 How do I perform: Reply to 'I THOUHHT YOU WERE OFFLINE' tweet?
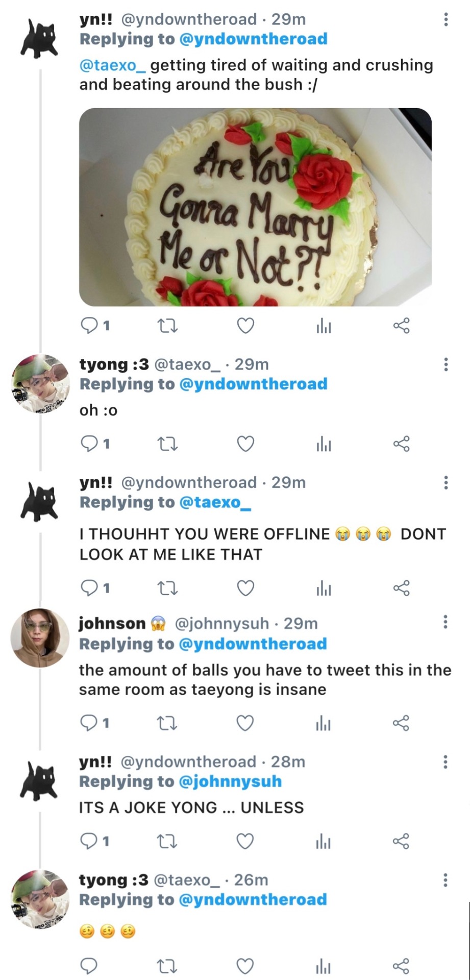90,589
